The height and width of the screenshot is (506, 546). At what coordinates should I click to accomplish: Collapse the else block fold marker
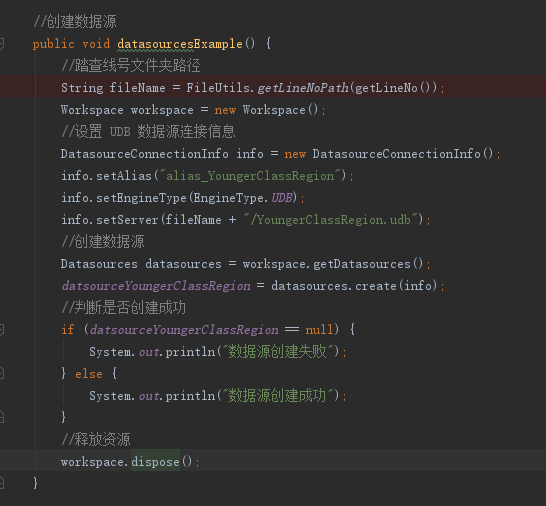point(1,373)
